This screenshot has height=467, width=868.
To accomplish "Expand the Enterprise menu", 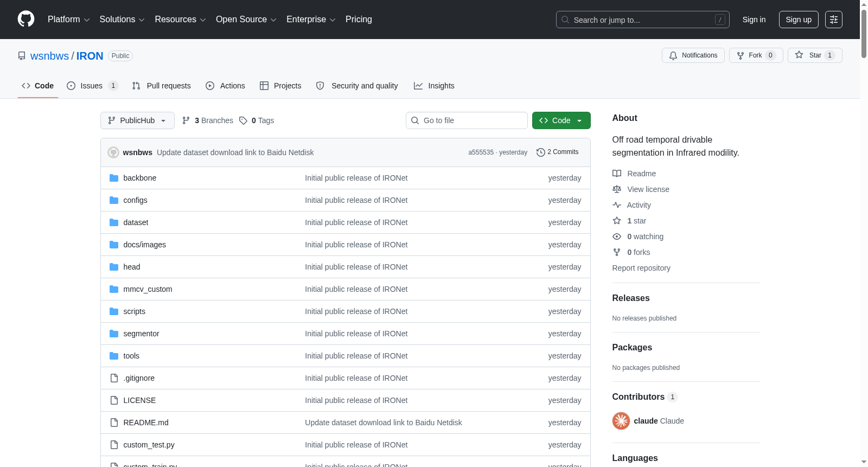I will pyautogui.click(x=311, y=20).
